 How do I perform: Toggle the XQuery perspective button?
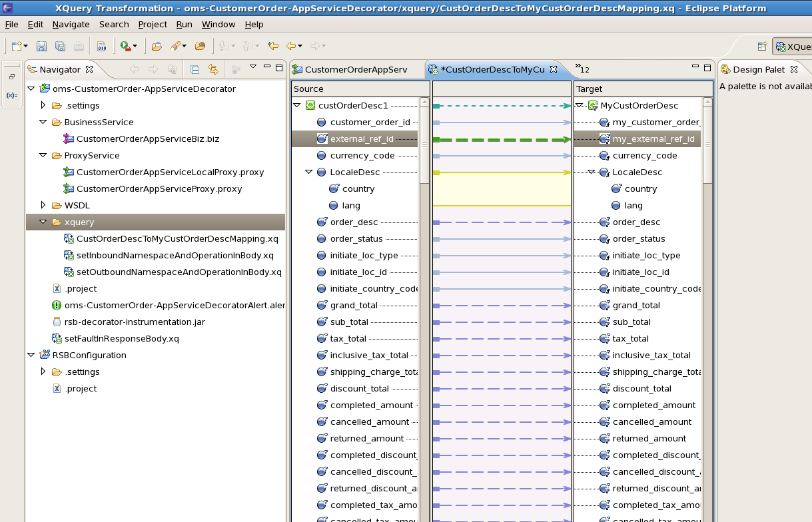(x=793, y=47)
